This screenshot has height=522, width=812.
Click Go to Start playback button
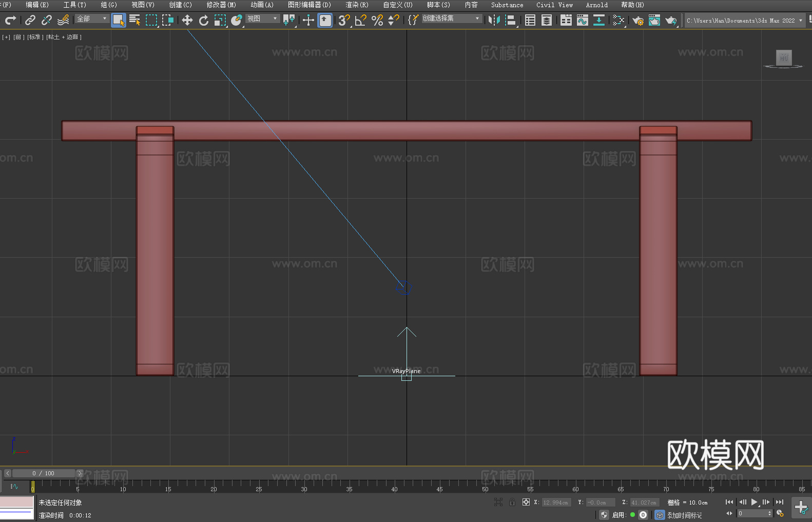pyautogui.click(x=729, y=502)
